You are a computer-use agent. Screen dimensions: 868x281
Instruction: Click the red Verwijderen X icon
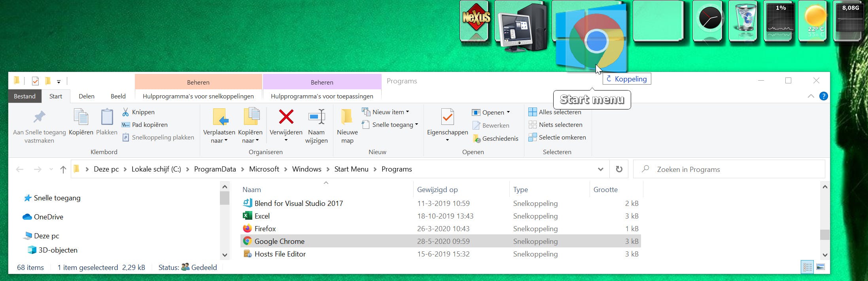click(x=286, y=117)
